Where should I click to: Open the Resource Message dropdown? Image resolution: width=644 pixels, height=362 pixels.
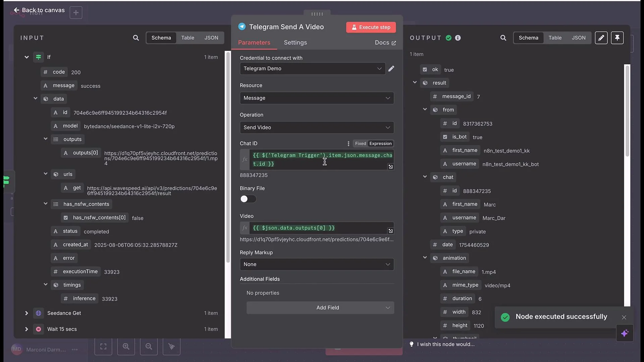(317, 98)
